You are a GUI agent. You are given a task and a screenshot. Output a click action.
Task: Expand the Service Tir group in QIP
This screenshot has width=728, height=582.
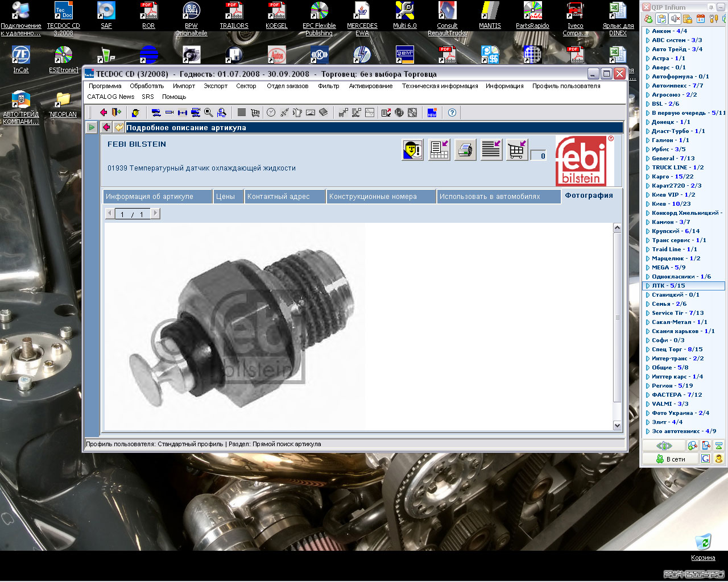point(648,313)
